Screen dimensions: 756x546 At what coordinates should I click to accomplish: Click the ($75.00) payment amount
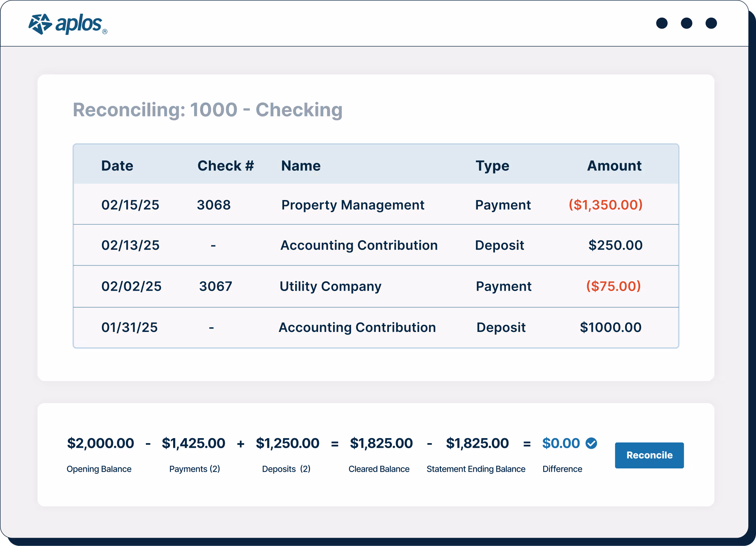click(613, 286)
